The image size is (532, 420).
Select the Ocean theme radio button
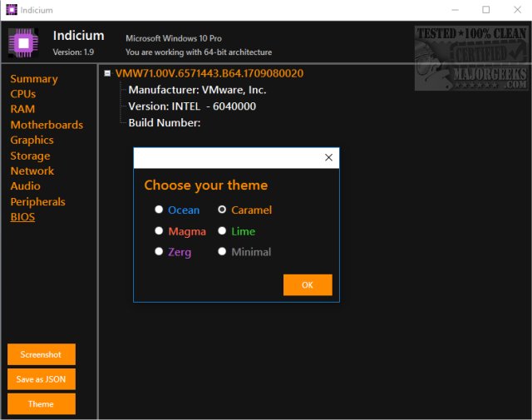click(x=159, y=209)
